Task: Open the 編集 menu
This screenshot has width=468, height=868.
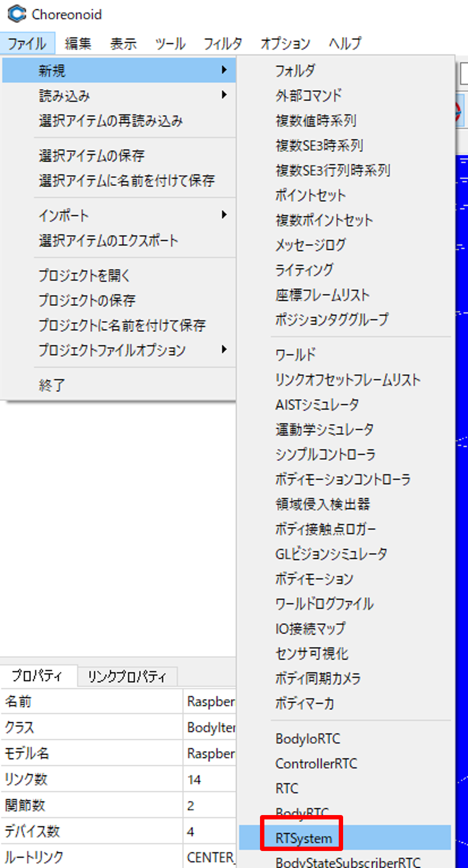Action: point(78,44)
